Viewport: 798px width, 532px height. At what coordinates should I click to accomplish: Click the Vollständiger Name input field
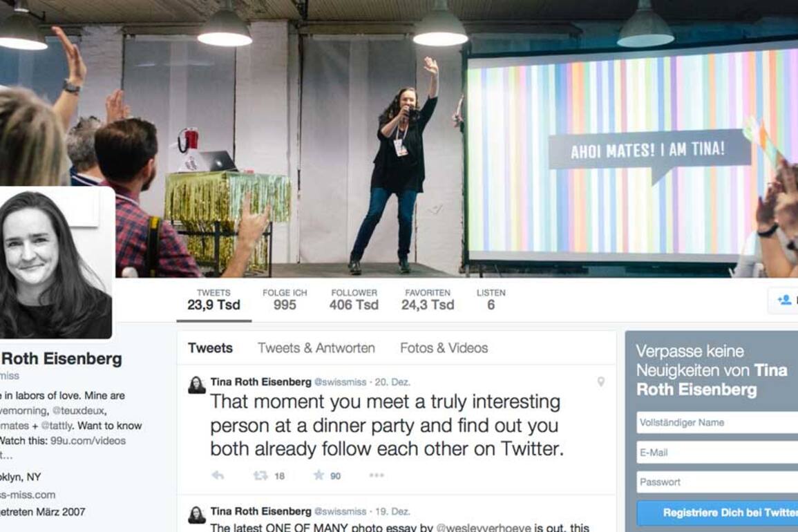tap(717, 423)
